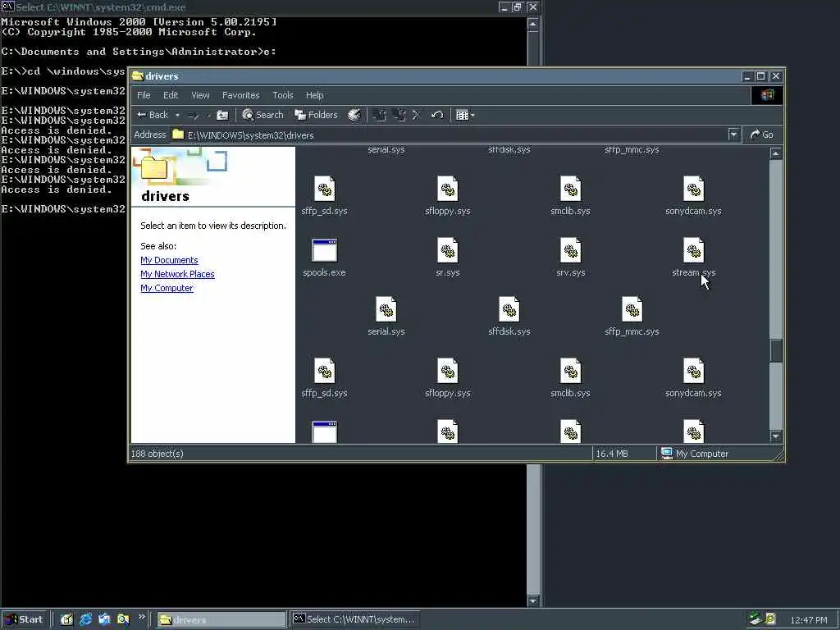Image resolution: width=840 pixels, height=630 pixels.
Task: Select the spools.exe file icon
Action: [x=324, y=251]
